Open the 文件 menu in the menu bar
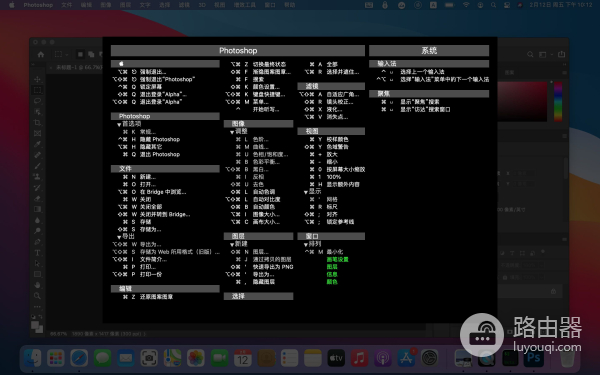Viewport: 600px width, 375px height. [67, 5]
